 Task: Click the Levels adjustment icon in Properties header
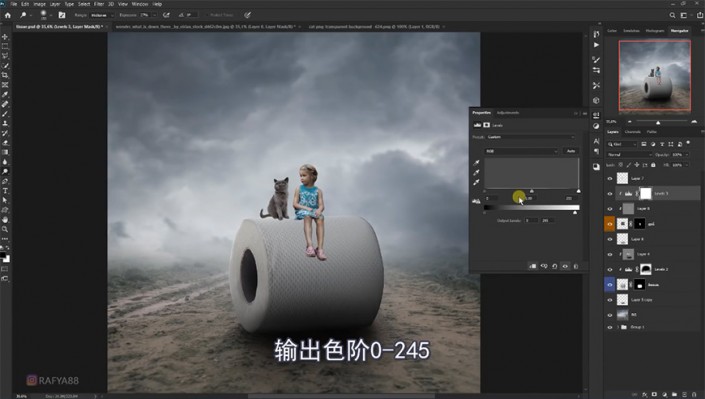click(477, 125)
